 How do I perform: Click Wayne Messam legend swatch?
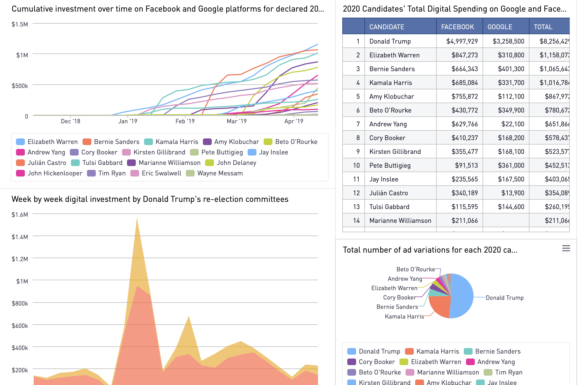190,173
